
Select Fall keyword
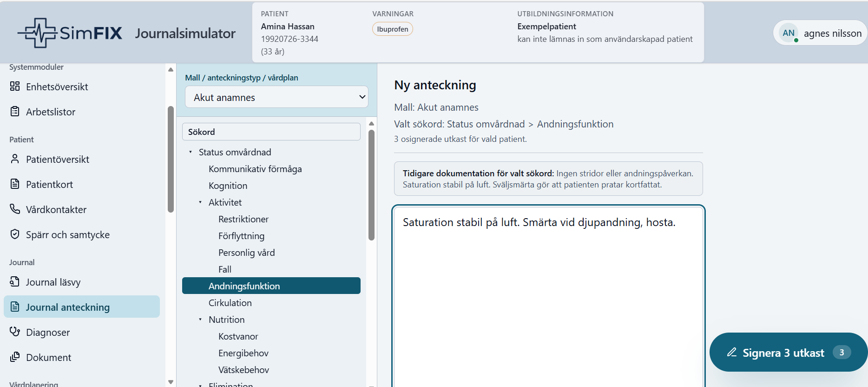(225, 269)
